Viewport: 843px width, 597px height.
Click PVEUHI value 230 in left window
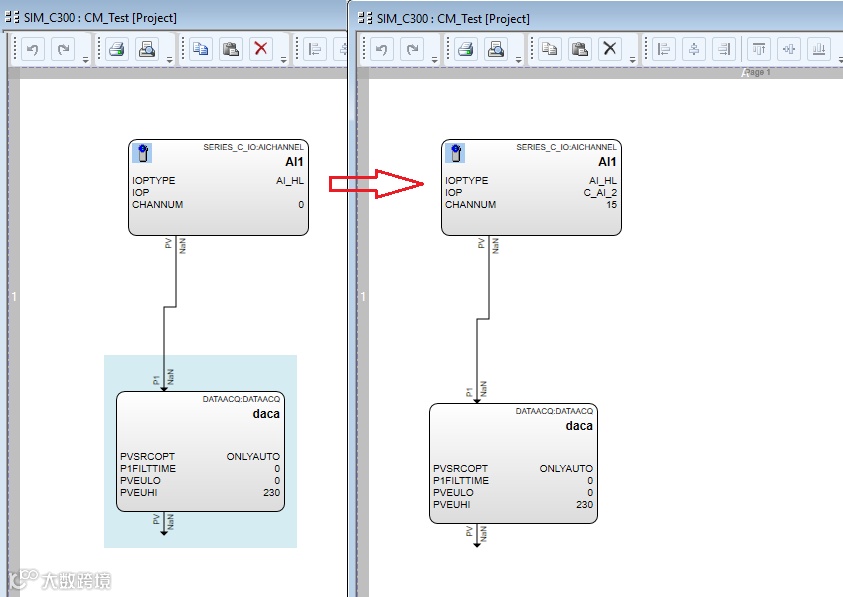[272, 493]
